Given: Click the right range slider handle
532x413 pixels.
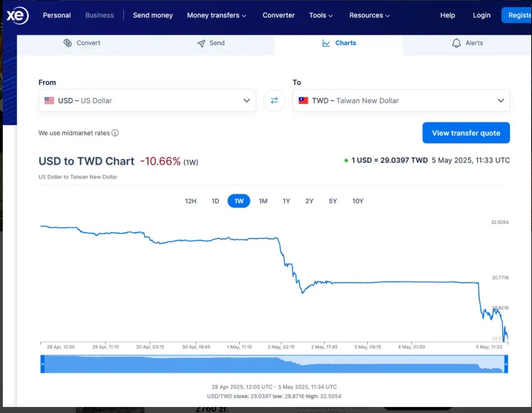Looking at the screenshot, I should click(506, 364).
